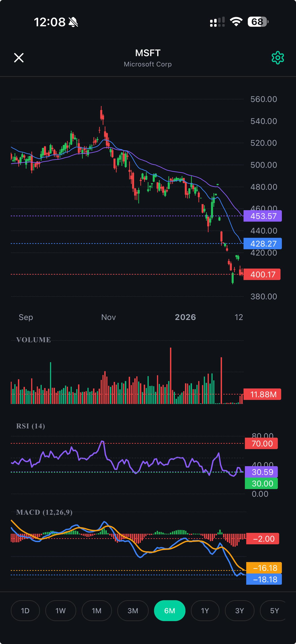Viewport: 296px width, 644px height.
Task: Tap the 380.00 price axis label
Action: pyautogui.click(x=263, y=296)
